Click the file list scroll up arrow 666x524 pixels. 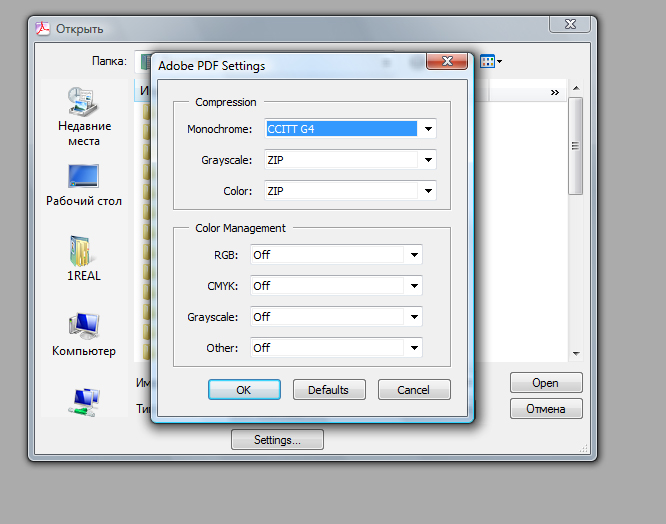[x=576, y=88]
